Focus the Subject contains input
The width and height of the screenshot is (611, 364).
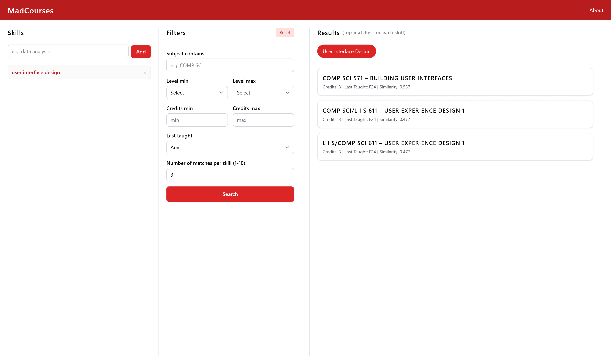coord(230,65)
